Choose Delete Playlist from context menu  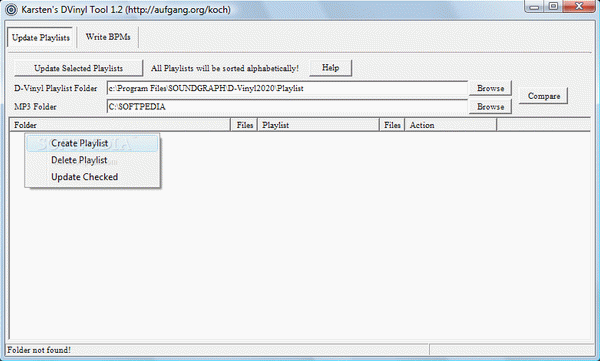[x=92, y=160]
